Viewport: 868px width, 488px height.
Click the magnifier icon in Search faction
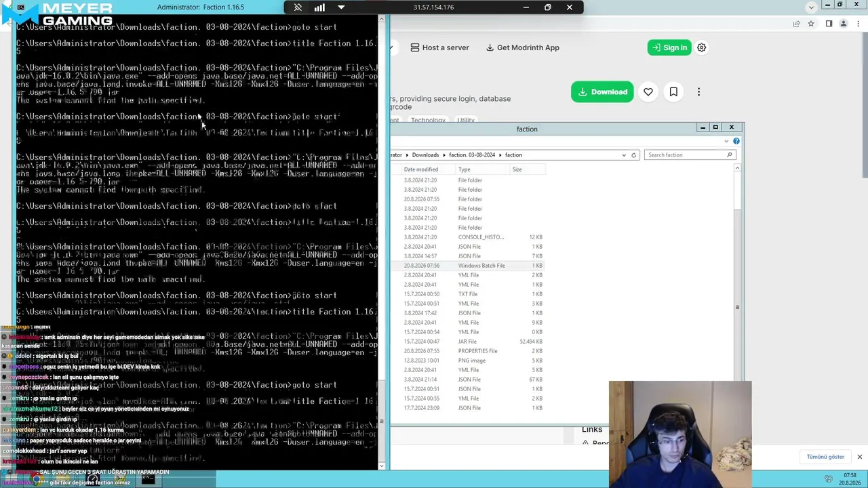coord(730,155)
